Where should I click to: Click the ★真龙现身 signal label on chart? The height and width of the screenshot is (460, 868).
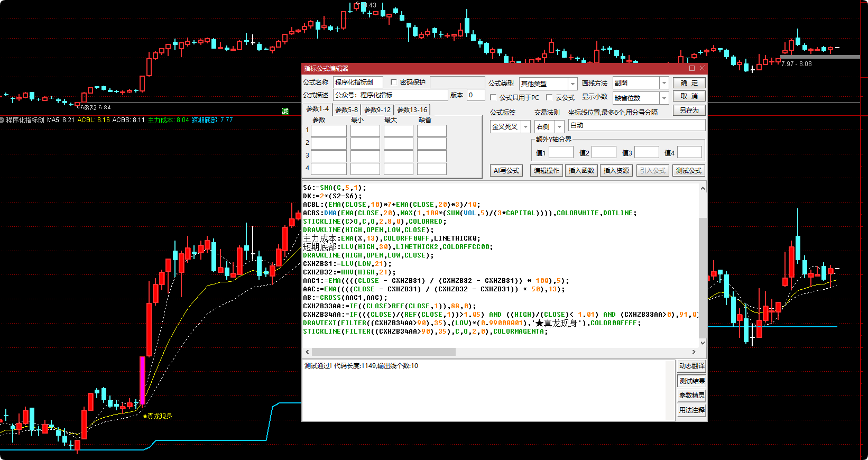coord(158,416)
